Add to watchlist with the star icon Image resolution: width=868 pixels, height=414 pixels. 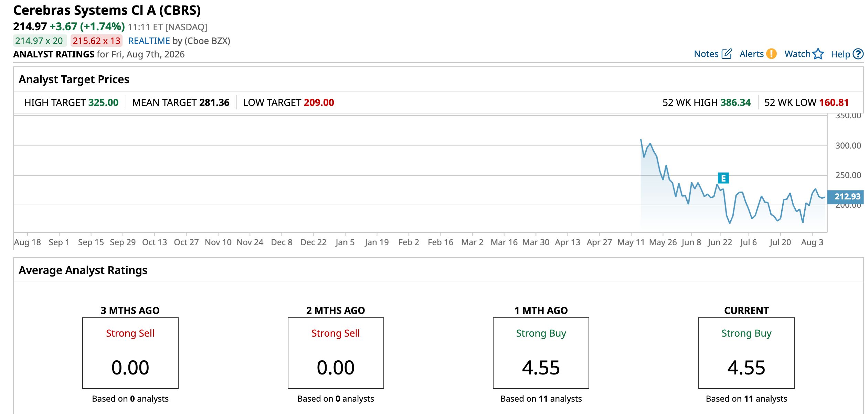[818, 54]
